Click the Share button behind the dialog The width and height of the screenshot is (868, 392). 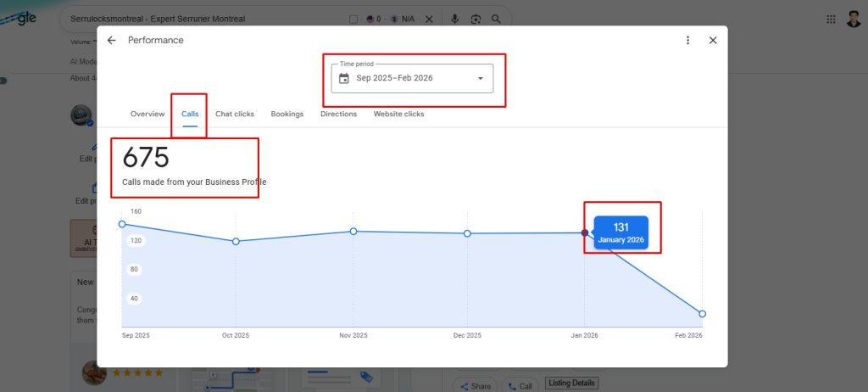476,386
